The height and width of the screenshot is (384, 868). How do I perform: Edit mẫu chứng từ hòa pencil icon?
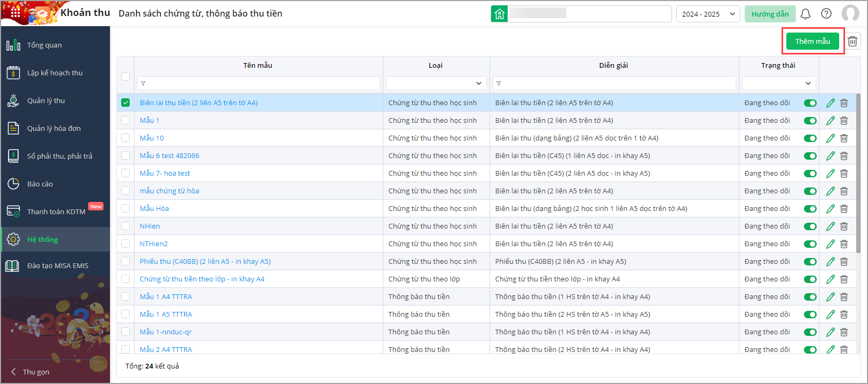[x=831, y=191]
